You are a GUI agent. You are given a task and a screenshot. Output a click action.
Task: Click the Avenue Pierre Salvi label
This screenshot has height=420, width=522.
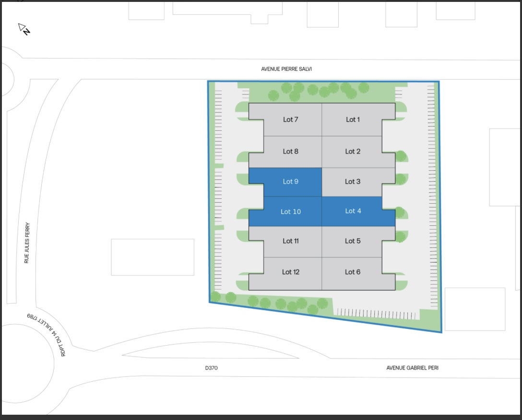pos(286,69)
